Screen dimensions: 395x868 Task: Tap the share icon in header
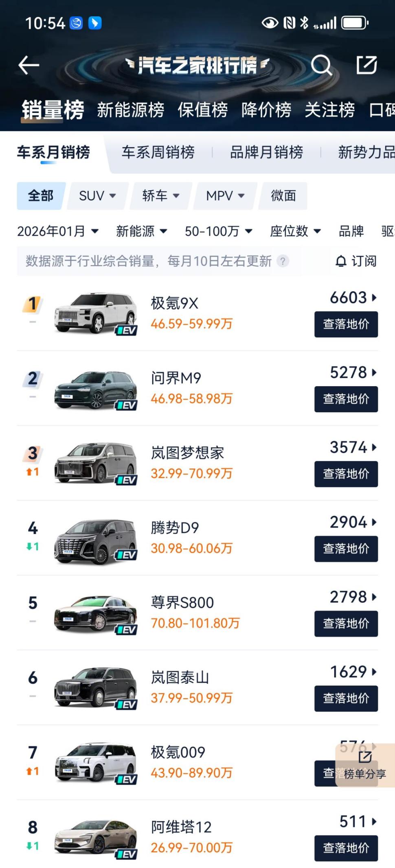click(366, 65)
